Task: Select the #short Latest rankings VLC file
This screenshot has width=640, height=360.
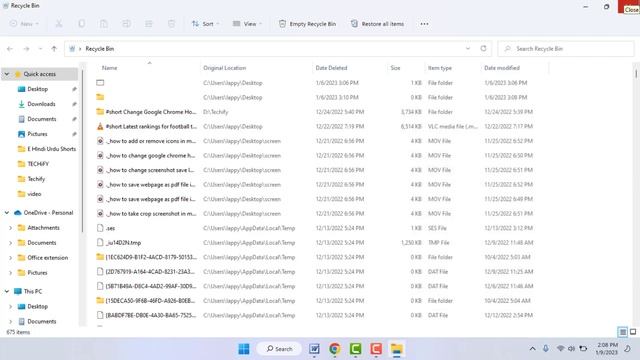Action: [x=151, y=127]
